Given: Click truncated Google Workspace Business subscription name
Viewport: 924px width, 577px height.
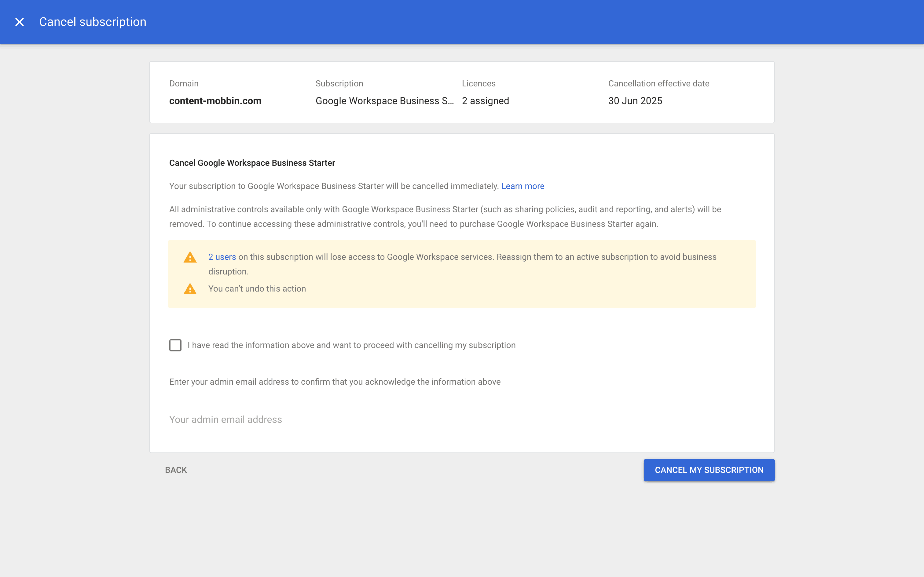Looking at the screenshot, I should point(384,101).
